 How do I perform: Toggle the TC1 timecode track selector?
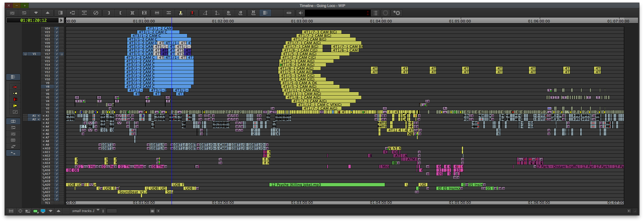pos(48,203)
